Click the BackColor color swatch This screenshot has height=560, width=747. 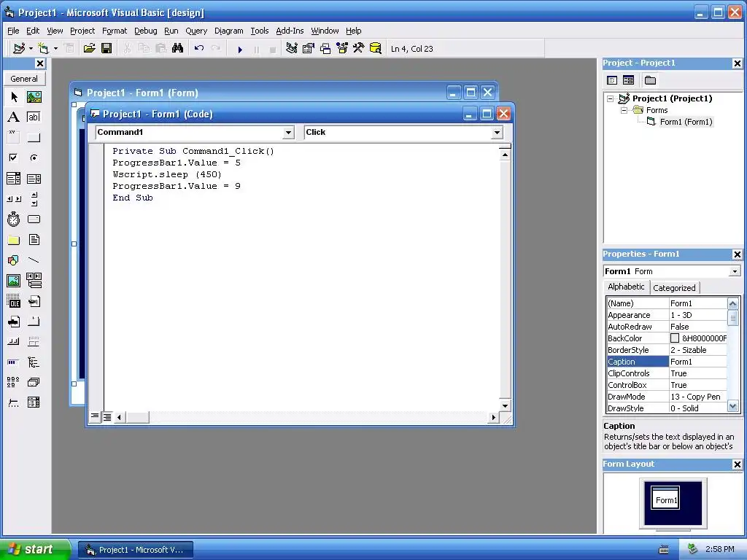tap(675, 338)
